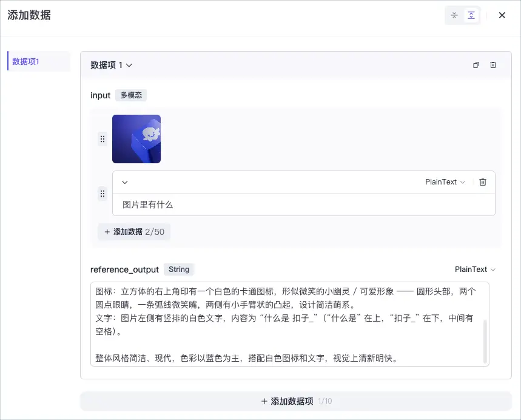Click the input field label
The image size is (521, 420).
pos(100,95)
